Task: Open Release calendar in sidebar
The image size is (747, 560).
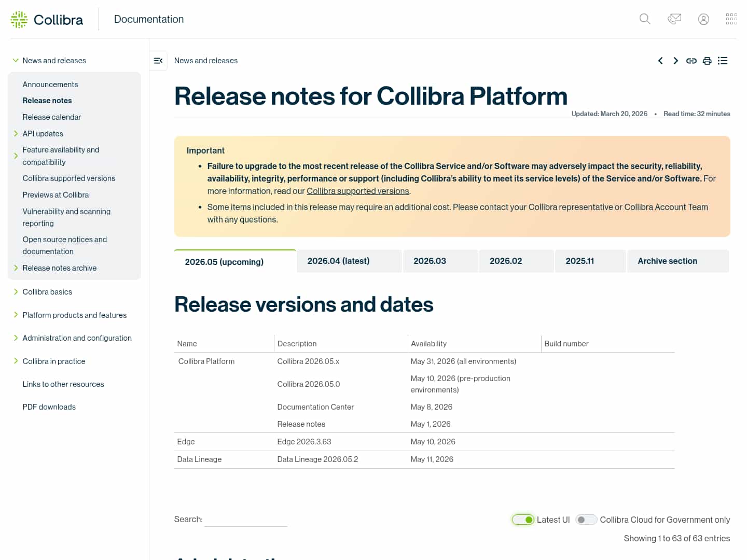Action: (52, 117)
